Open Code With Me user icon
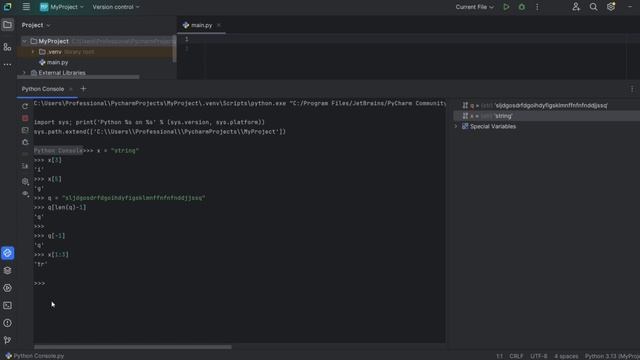This screenshot has height=360, width=640. coord(576,7)
